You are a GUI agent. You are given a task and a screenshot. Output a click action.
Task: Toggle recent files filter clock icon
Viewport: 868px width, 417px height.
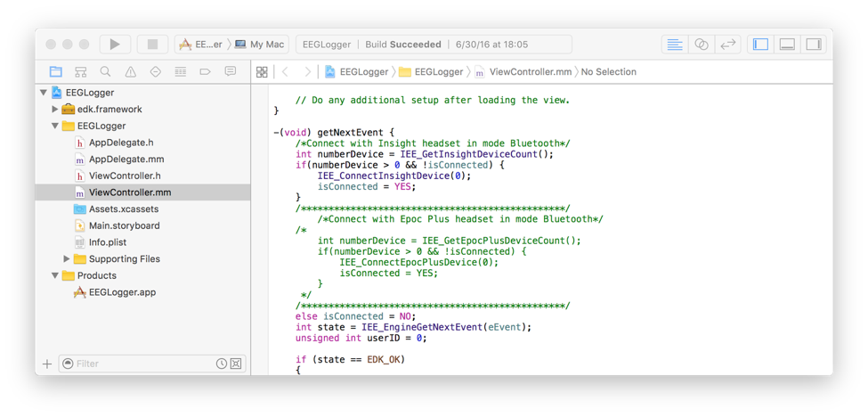pos(222,364)
